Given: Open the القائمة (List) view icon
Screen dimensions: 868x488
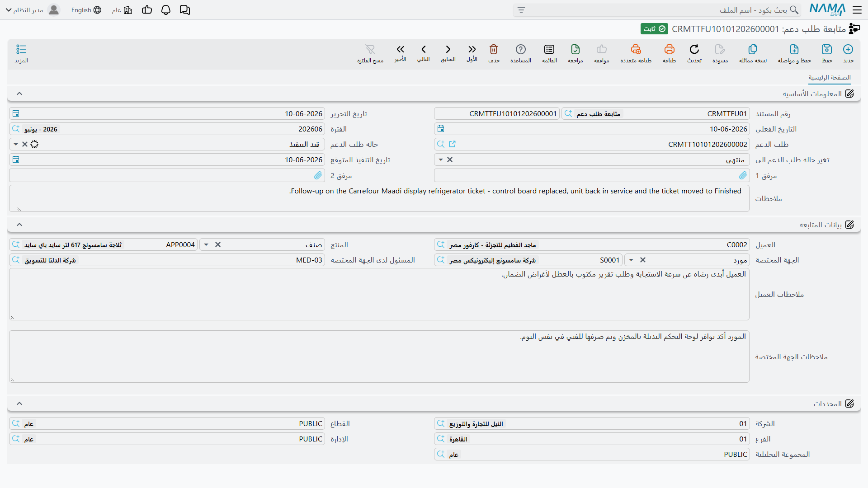Looking at the screenshot, I should click(549, 49).
